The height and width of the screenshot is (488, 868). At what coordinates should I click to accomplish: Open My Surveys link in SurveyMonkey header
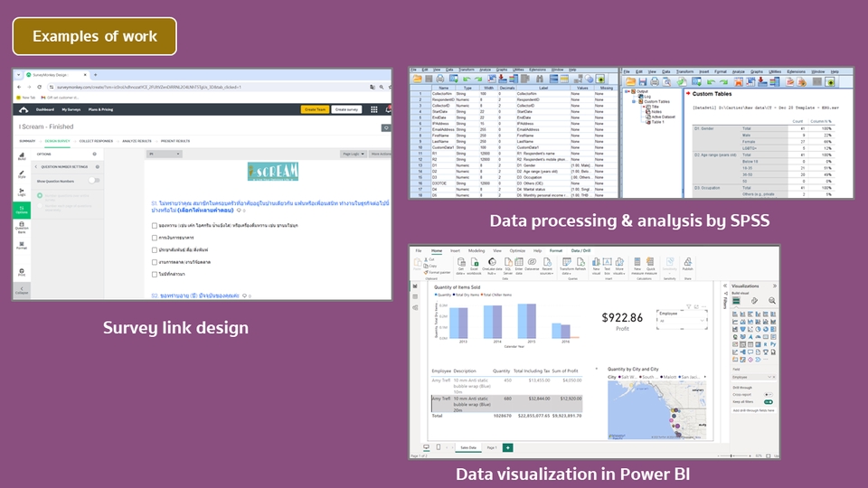(x=71, y=109)
